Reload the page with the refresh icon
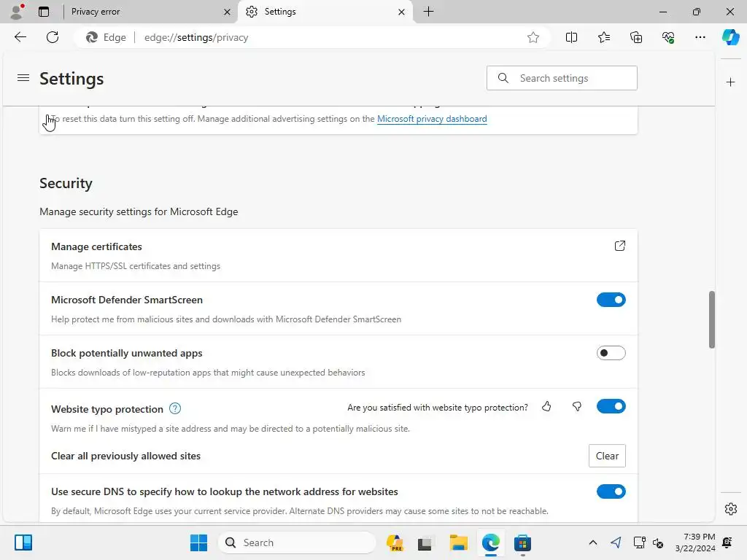 pos(53,37)
